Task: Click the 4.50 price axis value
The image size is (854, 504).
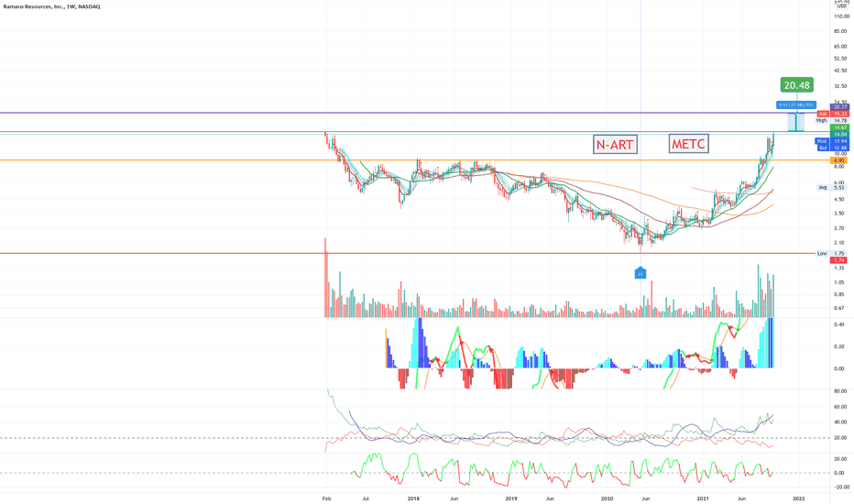Action: click(x=839, y=200)
